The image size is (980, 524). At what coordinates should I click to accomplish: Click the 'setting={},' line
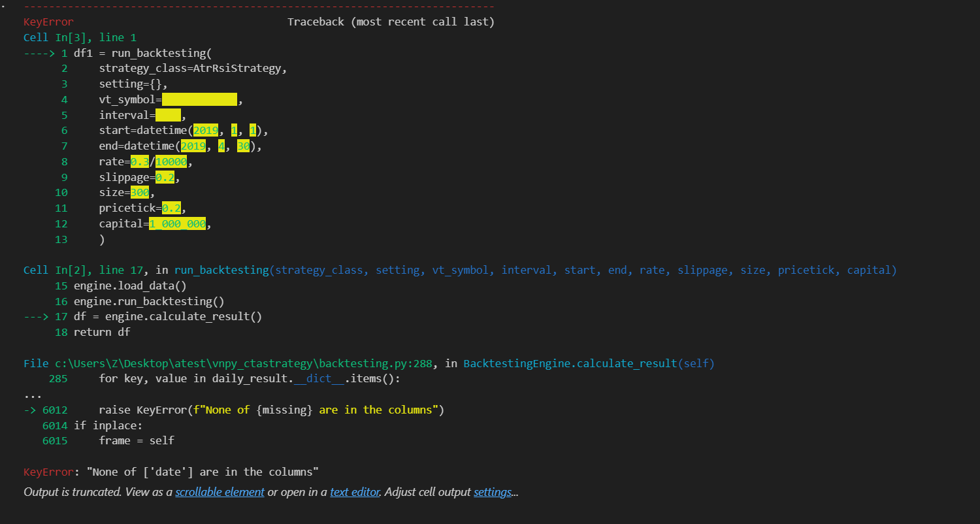click(134, 84)
